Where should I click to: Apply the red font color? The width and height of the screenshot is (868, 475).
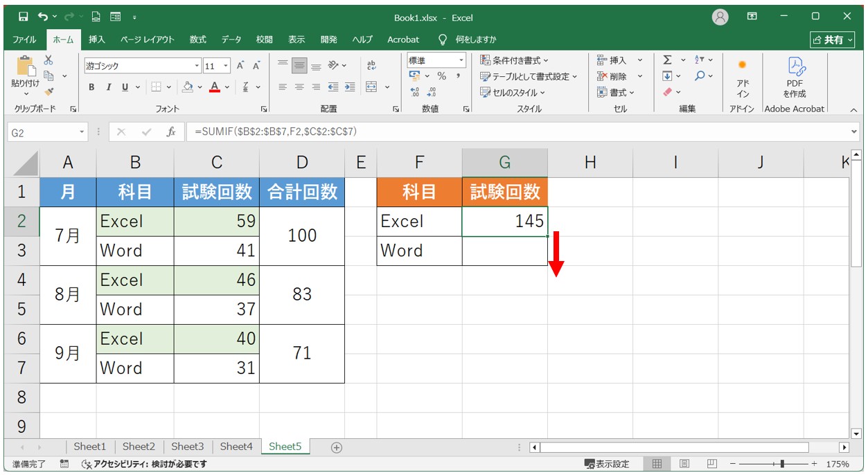[x=215, y=87]
